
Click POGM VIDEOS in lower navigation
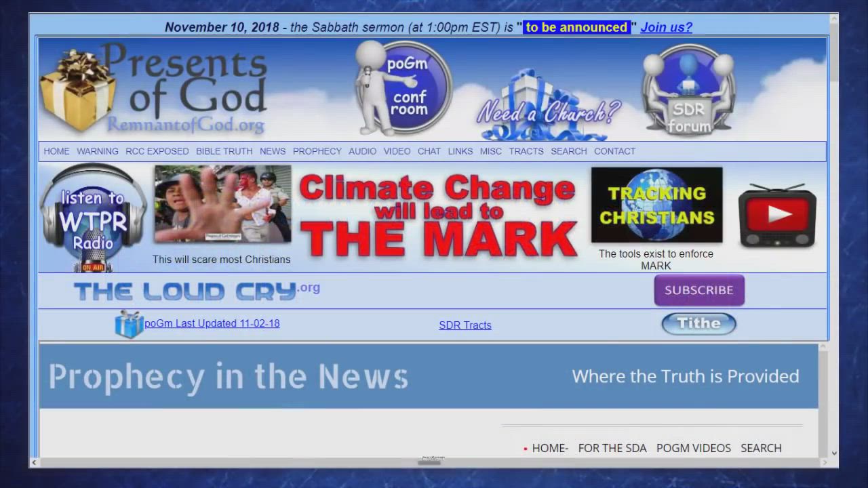[693, 448]
